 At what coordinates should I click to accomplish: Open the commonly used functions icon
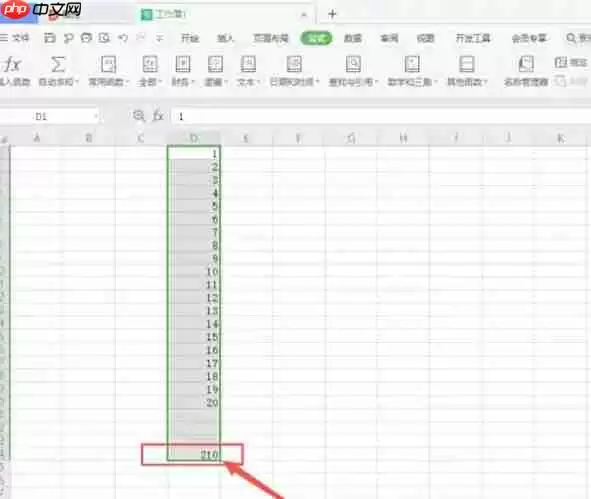coord(108,64)
